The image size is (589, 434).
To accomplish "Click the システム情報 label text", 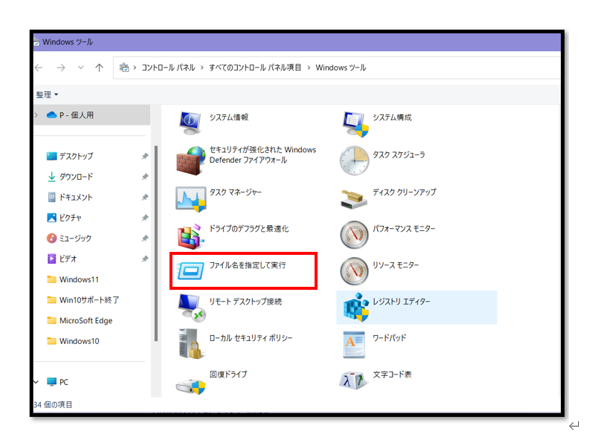I will point(229,117).
